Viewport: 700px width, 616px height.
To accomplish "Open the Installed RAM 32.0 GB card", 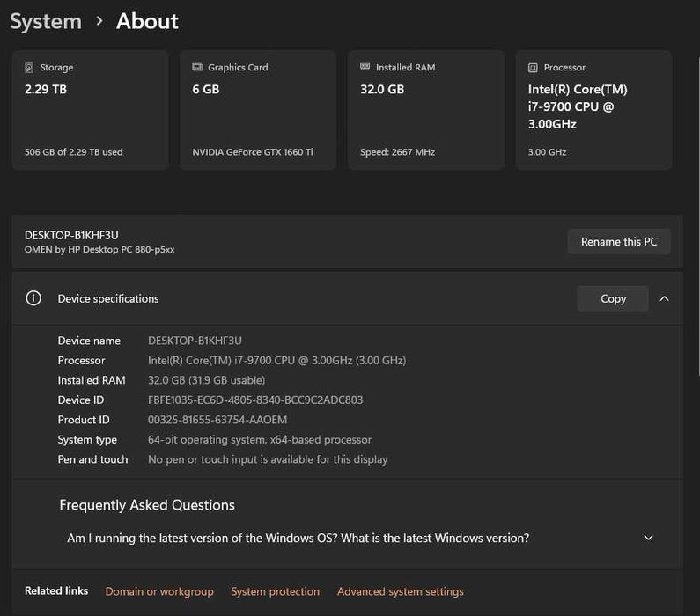I will (426, 110).
